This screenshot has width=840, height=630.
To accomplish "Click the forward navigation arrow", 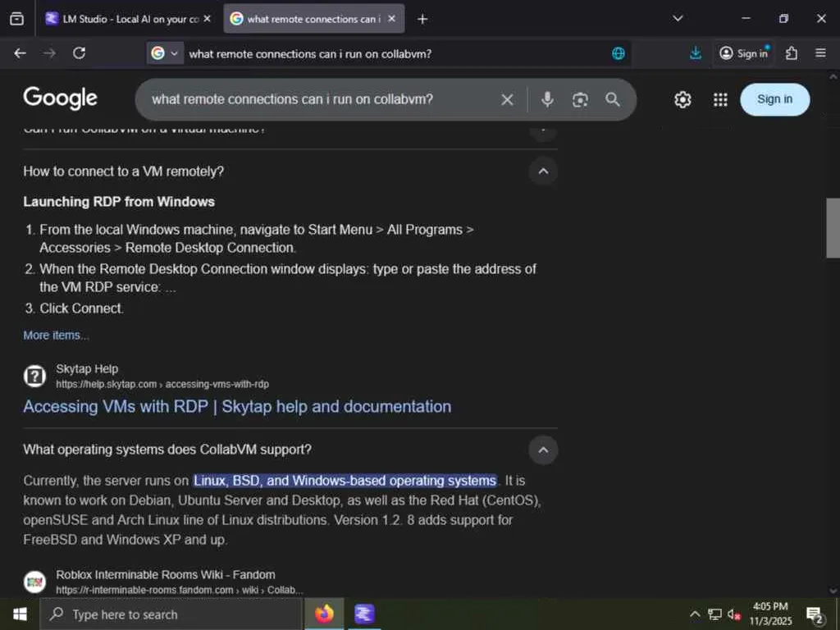I will pyautogui.click(x=49, y=53).
